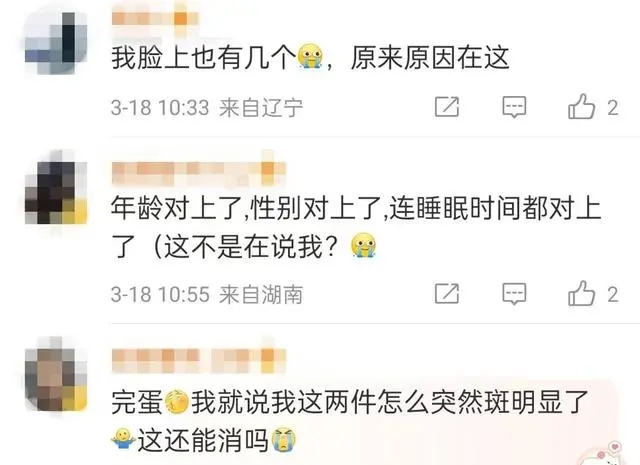Viewport: 640px width, 465px height.
Task: Tap the crying emoji after 这还能消吗
Action: tap(284, 440)
